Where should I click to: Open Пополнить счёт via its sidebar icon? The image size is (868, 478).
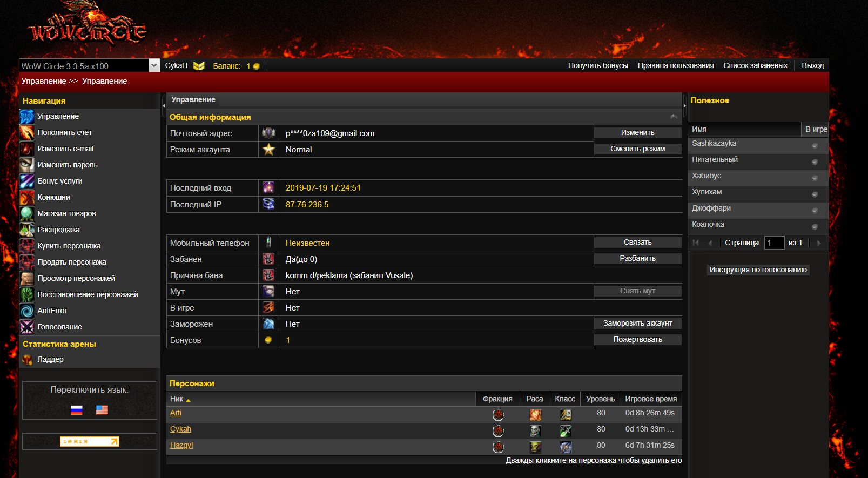click(x=26, y=133)
